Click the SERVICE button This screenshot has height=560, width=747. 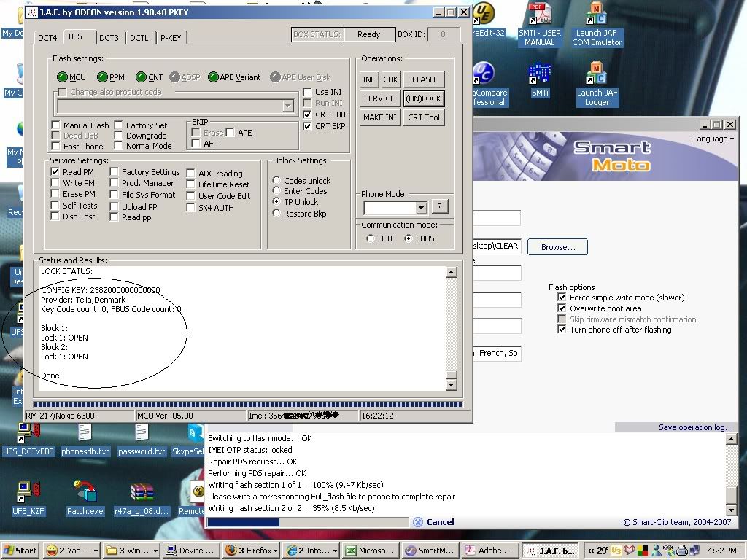tap(379, 98)
